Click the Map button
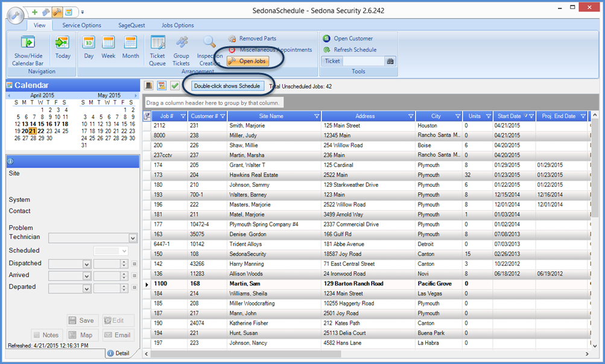Screen dimensions: 605x364 (x=82, y=335)
